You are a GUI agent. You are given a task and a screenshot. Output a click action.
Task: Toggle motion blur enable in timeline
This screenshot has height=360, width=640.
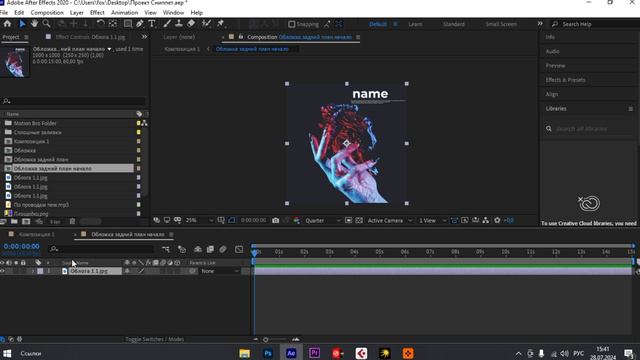click(x=223, y=249)
